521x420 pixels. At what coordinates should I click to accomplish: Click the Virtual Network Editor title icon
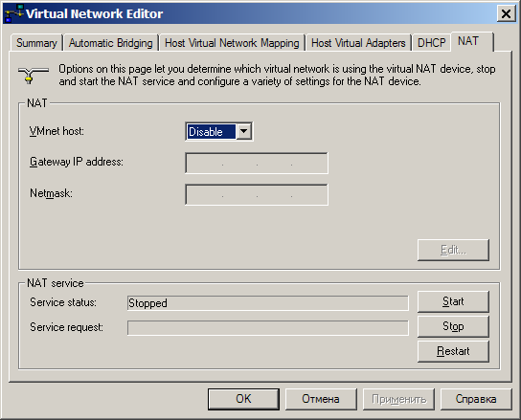point(14,13)
